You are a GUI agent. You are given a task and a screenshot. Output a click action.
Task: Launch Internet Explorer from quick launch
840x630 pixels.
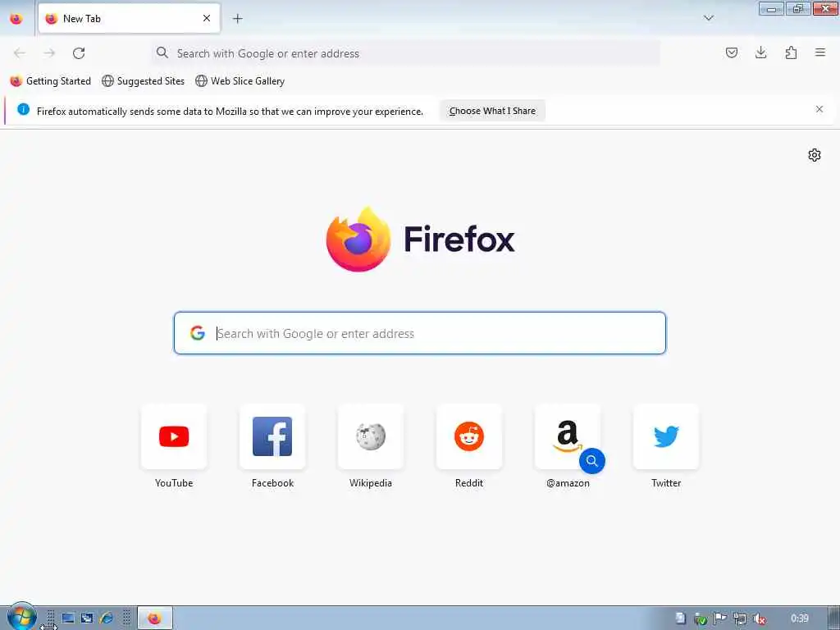[107, 619]
